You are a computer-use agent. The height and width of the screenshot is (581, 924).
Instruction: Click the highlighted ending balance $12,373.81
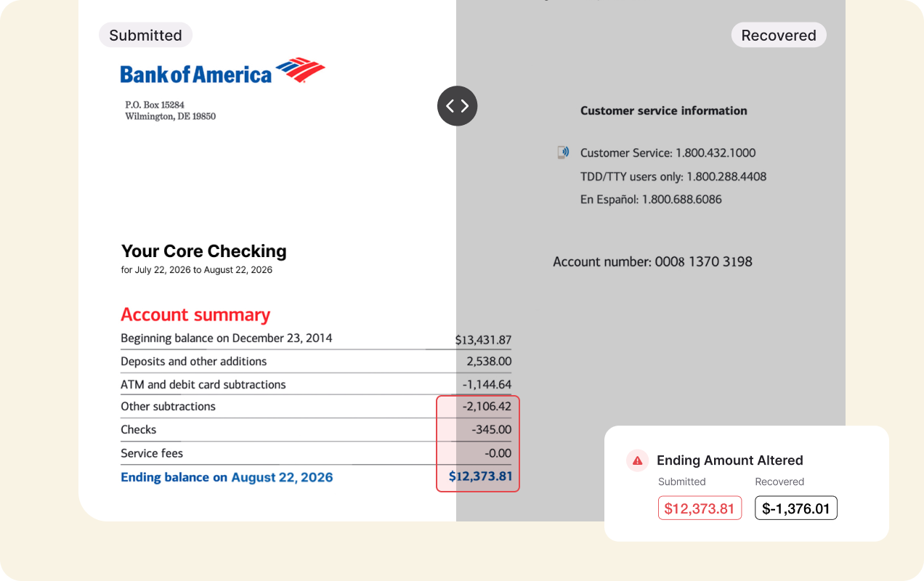480,476
